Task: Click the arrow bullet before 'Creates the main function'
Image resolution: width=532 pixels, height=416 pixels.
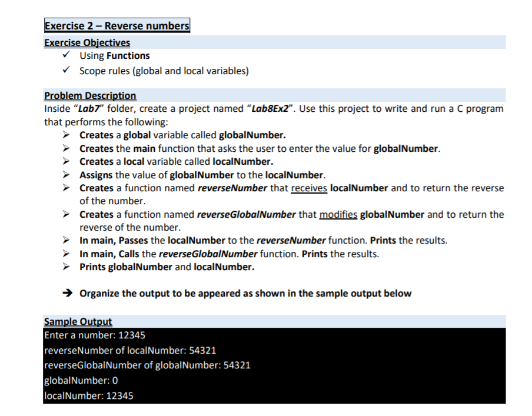Action: click(66, 148)
